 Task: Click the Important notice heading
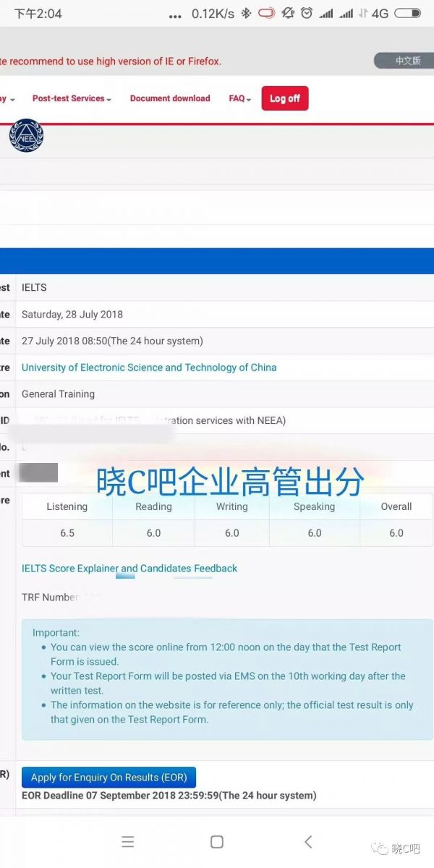coord(56,633)
